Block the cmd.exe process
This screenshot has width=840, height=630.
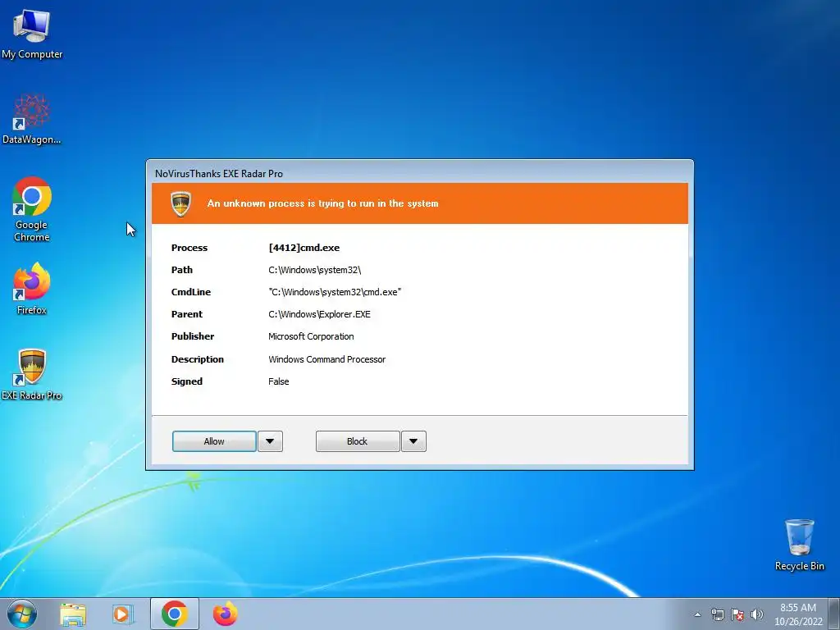358,441
